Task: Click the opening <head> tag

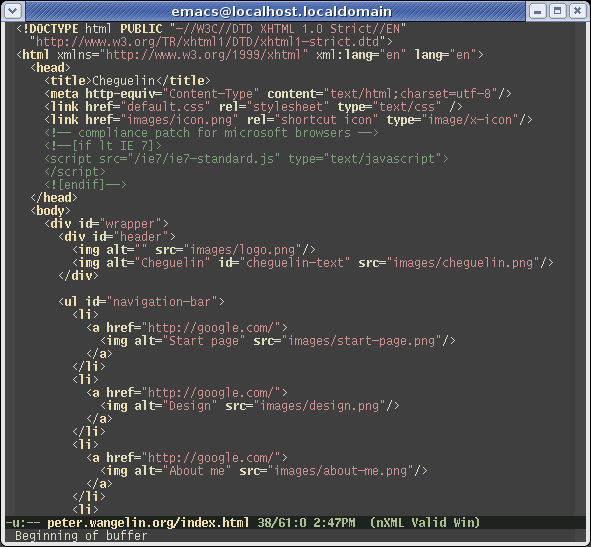Action: (51, 68)
